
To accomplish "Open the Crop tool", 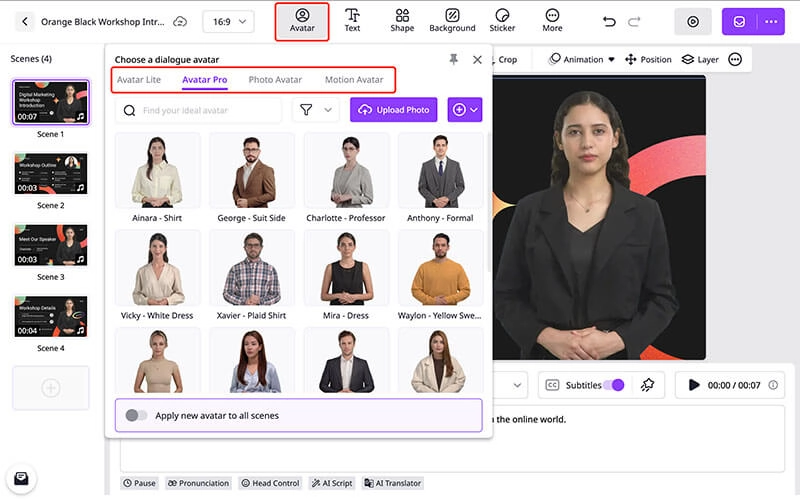I will (507, 60).
